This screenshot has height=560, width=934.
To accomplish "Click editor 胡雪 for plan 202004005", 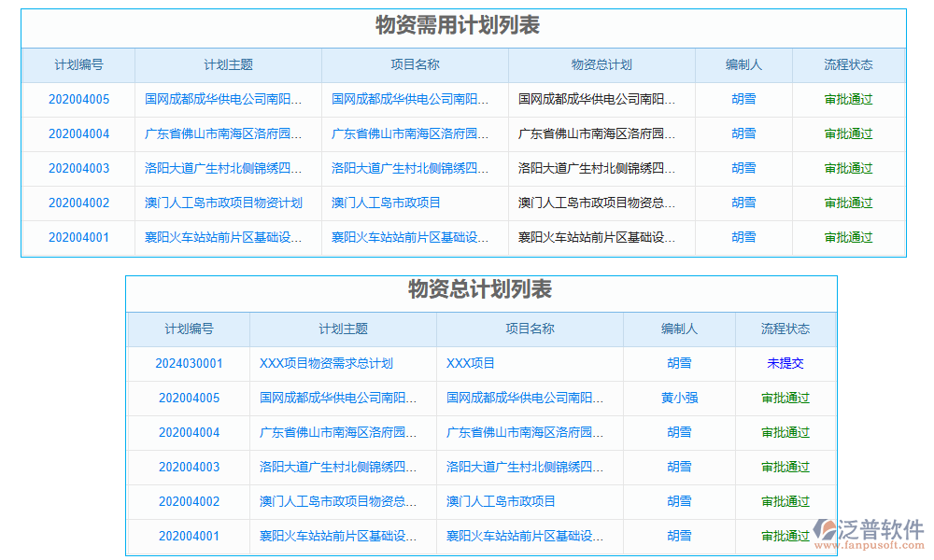I will click(x=743, y=99).
